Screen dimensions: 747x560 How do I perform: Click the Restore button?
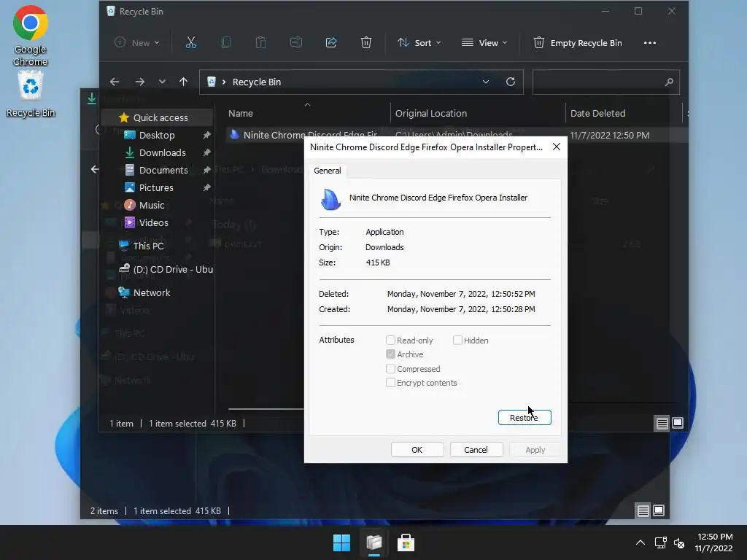[x=525, y=418]
